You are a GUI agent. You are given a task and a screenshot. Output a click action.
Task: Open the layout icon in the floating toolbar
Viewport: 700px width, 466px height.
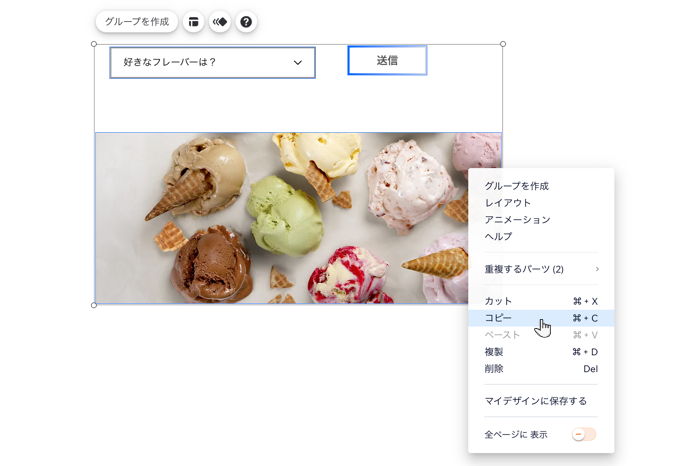193,22
